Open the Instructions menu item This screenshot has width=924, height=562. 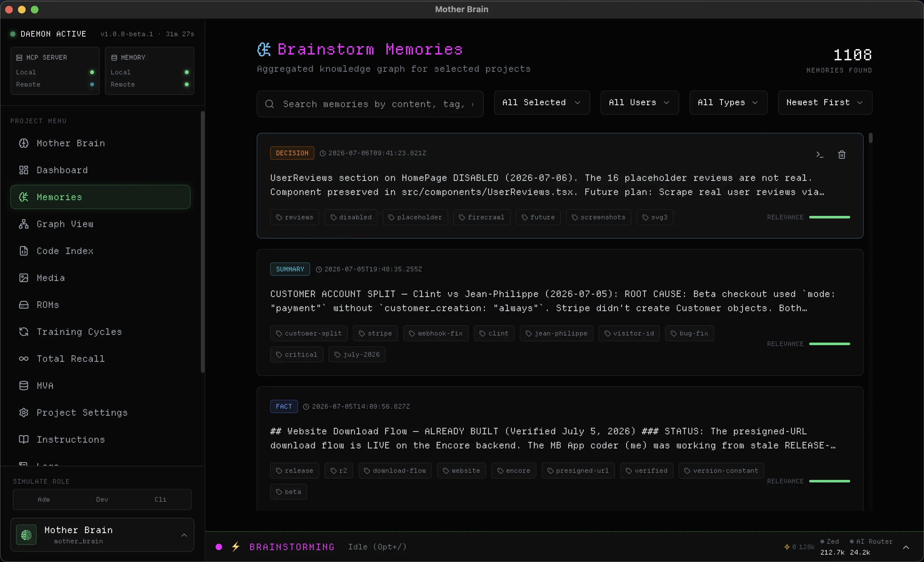100,439
